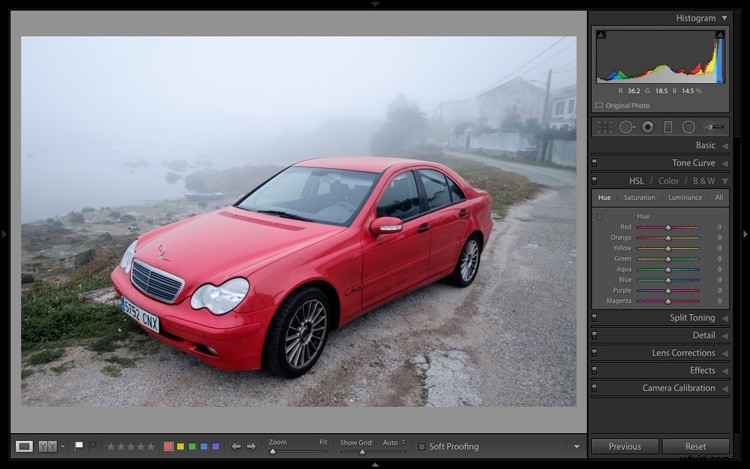The width and height of the screenshot is (750, 469).
Task: Flag photo as picked with white flag
Action: pos(79,446)
